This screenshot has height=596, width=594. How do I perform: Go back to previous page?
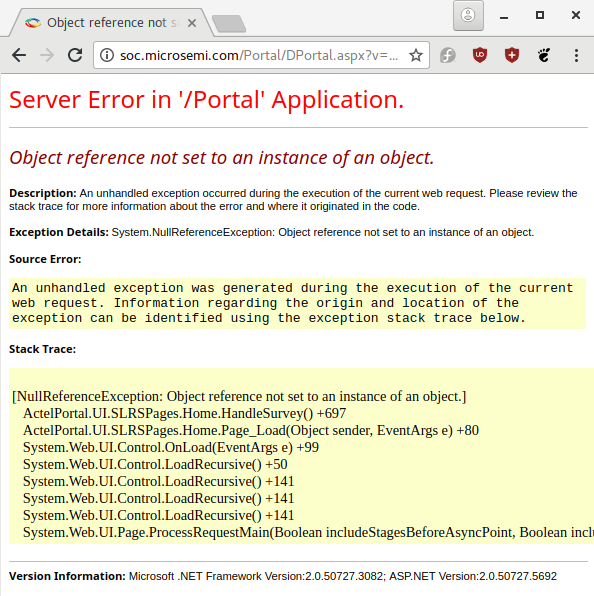click(x=19, y=55)
